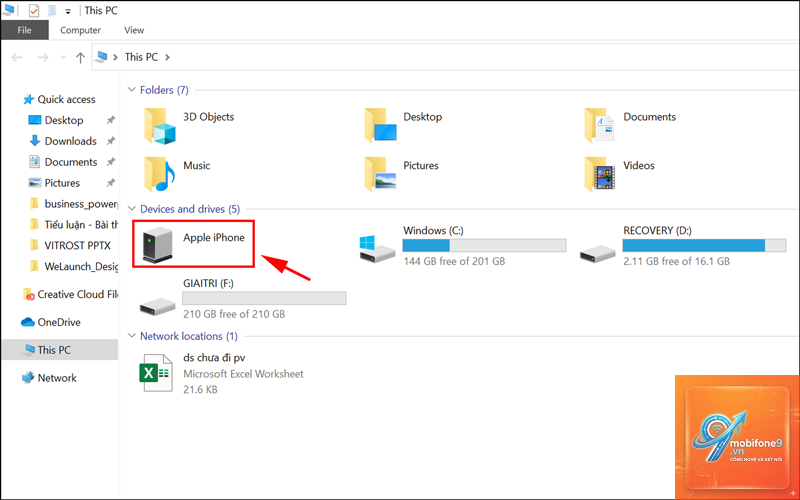Click the Music label text
800x500 pixels.
pyautogui.click(x=196, y=165)
